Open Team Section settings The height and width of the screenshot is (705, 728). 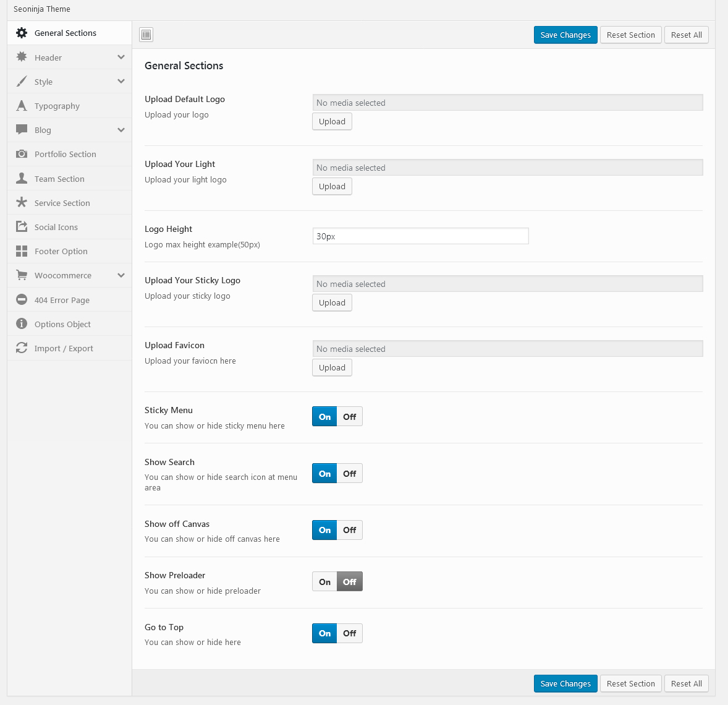click(x=70, y=179)
